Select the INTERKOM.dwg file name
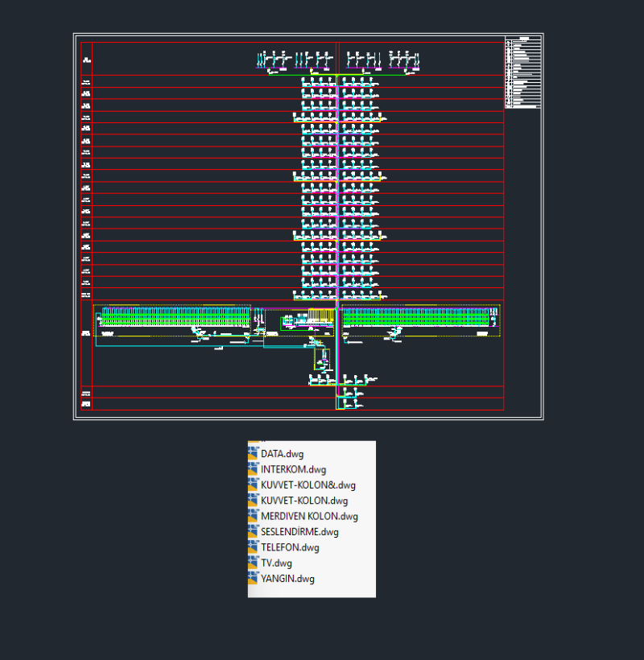Viewport: 644px width, 660px height. pyautogui.click(x=292, y=469)
